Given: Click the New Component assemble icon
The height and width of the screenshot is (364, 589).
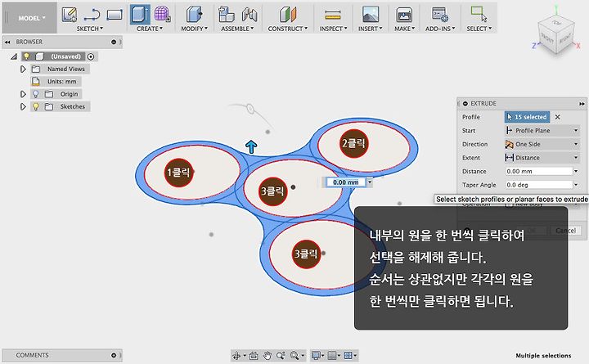Looking at the screenshot, I should click(x=226, y=15).
